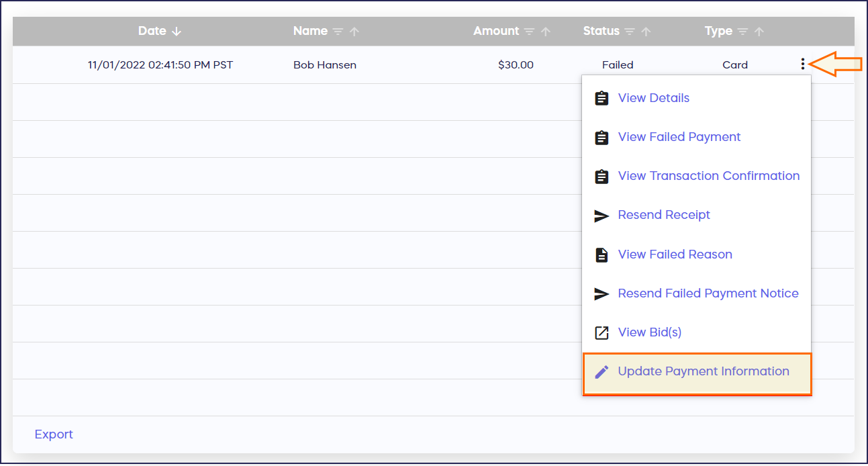Click the Amount column header label

click(496, 31)
